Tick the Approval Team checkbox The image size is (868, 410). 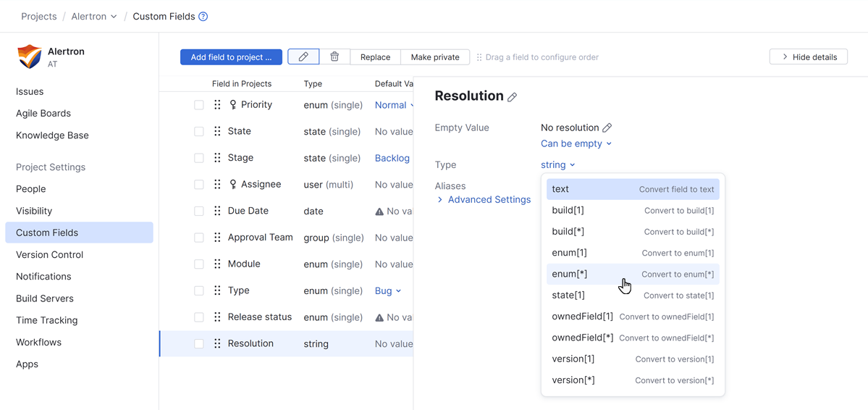point(199,238)
